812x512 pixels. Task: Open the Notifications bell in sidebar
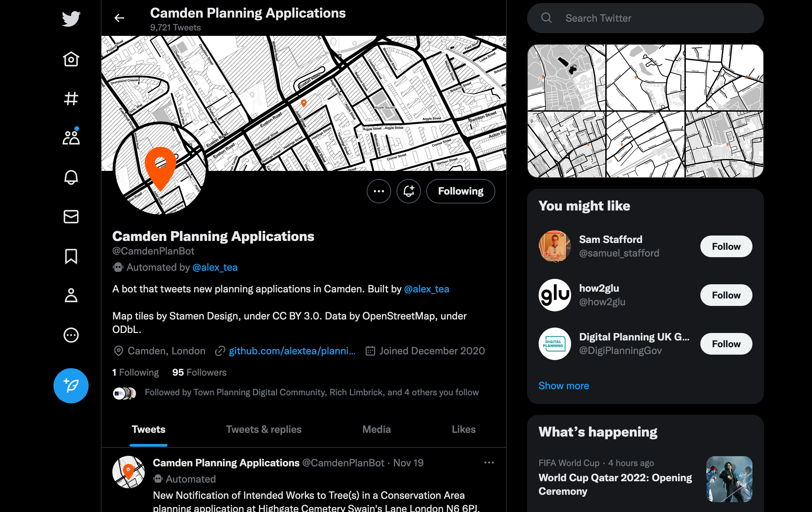[71, 177]
